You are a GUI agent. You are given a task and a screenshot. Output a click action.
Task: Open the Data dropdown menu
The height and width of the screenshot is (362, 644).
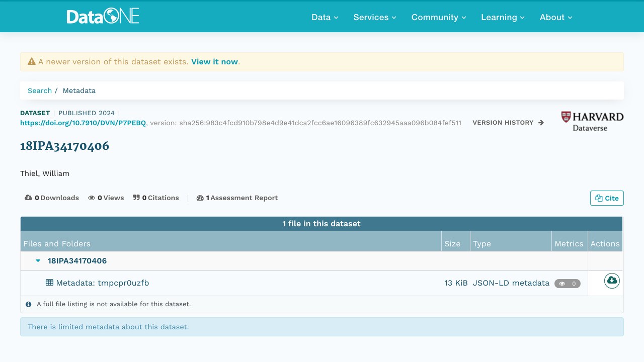click(325, 17)
